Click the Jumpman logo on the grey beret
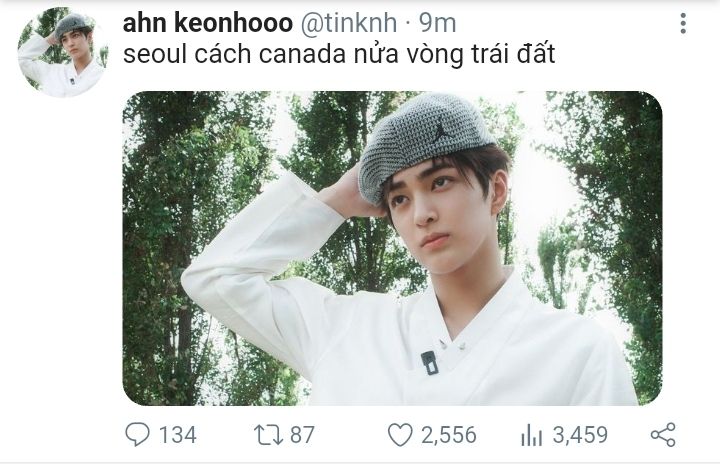The width and height of the screenshot is (720, 465). (x=440, y=130)
